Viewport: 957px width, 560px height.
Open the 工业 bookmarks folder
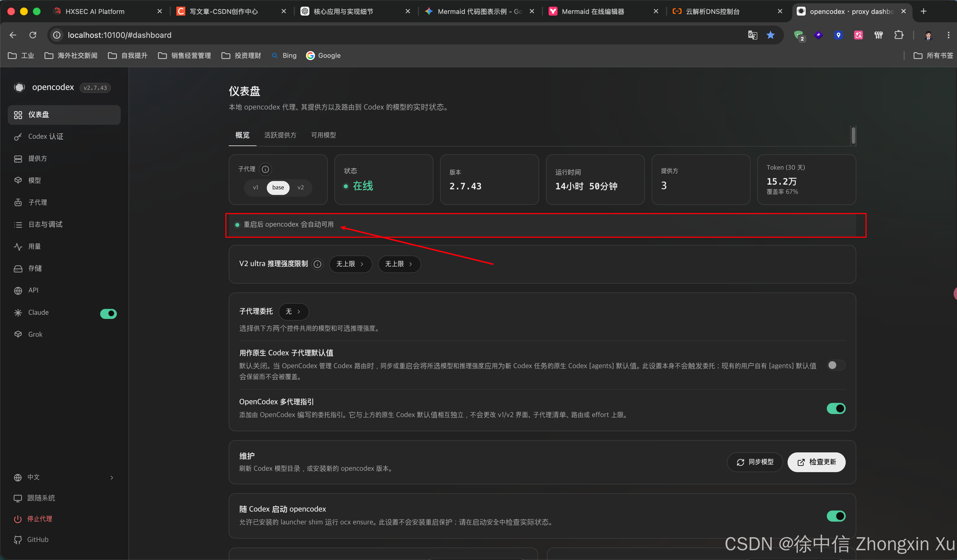21,56
